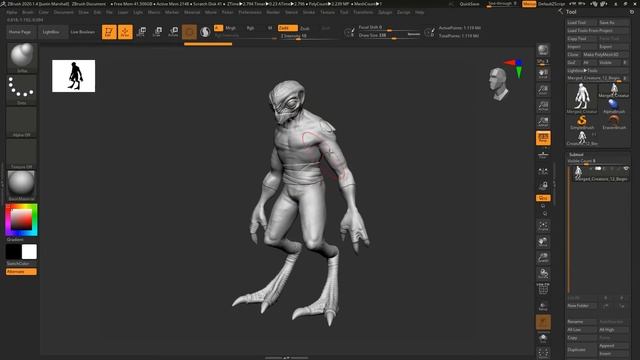The width and height of the screenshot is (640, 360).
Task: Open the Standard brush thumbnail picker
Action: (22, 58)
